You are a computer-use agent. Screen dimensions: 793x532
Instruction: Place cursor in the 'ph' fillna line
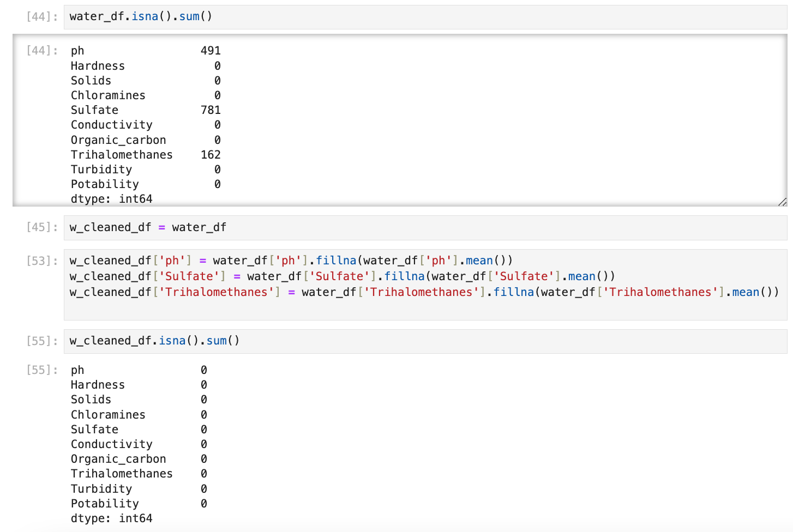tap(291, 261)
